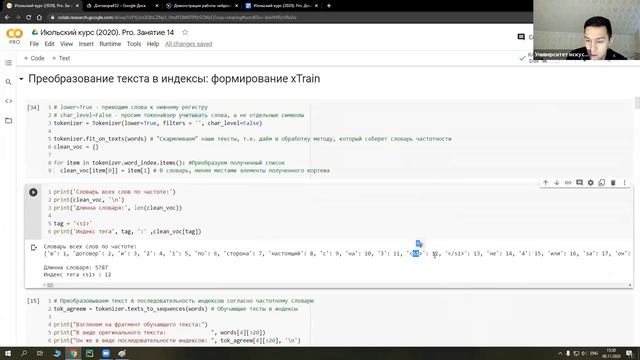This screenshot has height=360, width=640.
Task: Clear the cell output using output icon
Action: point(33,247)
